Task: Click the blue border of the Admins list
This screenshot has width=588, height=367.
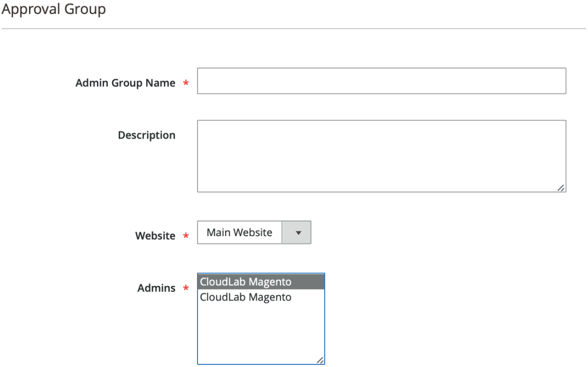Action: (198, 319)
